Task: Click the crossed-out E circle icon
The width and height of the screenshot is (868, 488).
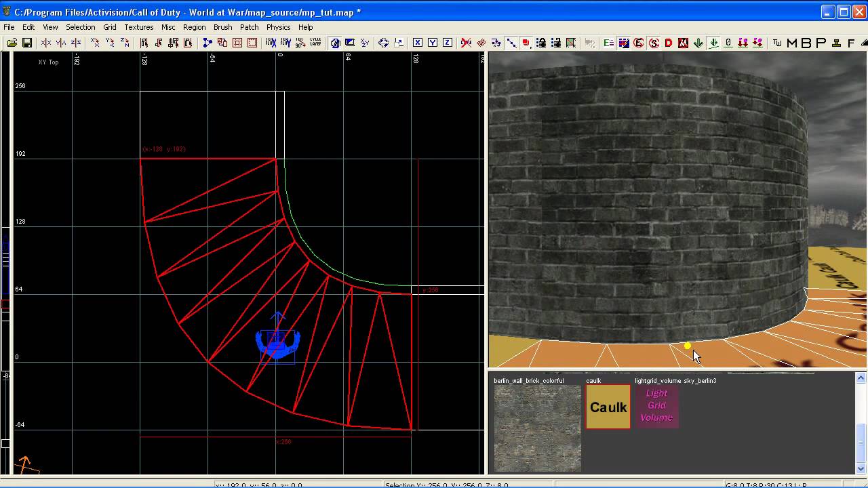Action: click(639, 43)
